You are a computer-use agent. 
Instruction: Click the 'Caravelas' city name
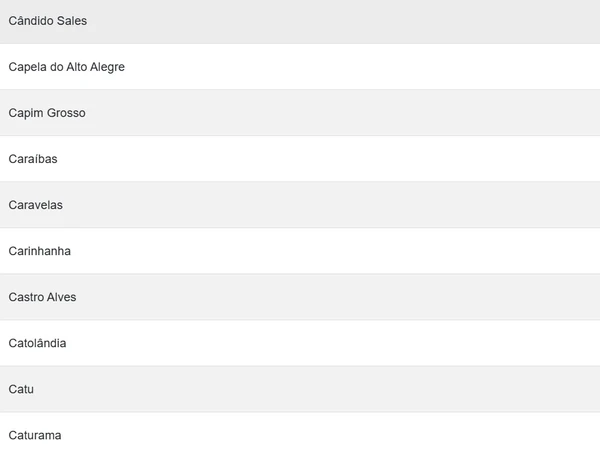[35, 205]
